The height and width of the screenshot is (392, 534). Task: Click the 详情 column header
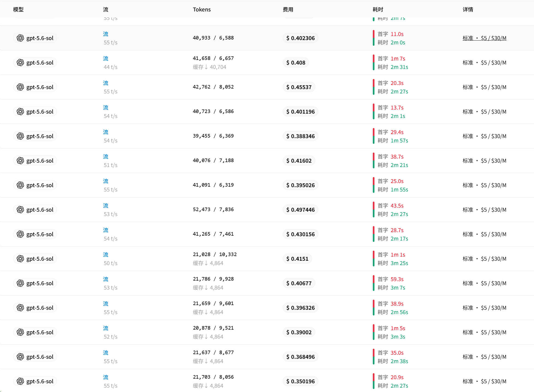(468, 10)
